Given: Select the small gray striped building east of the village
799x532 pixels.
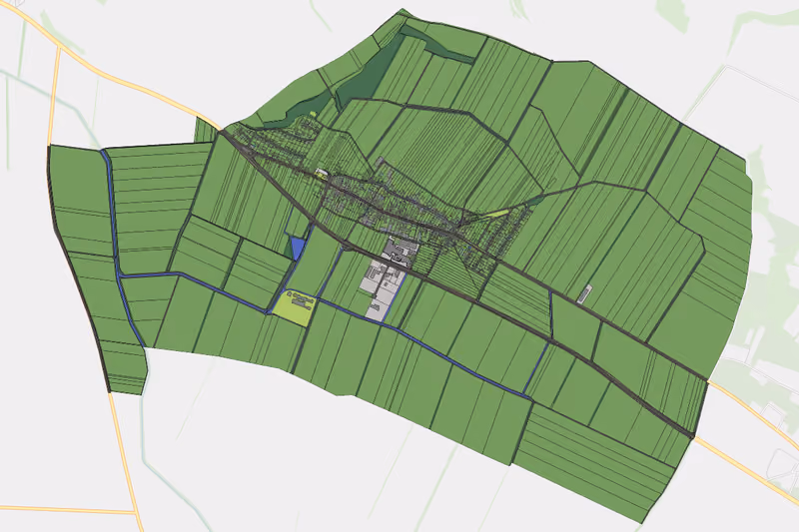Looking at the screenshot, I should (585, 294).
